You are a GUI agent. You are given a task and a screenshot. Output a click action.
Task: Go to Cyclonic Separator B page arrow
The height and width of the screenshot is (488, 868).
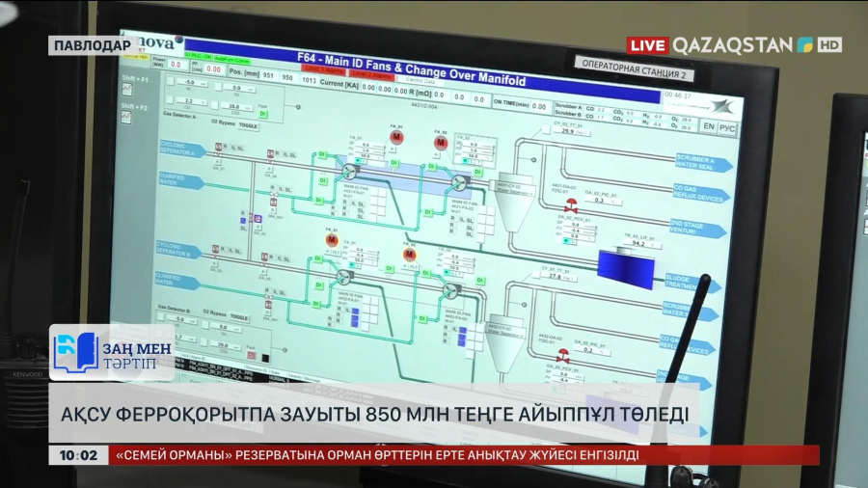[x=178, y=250]
